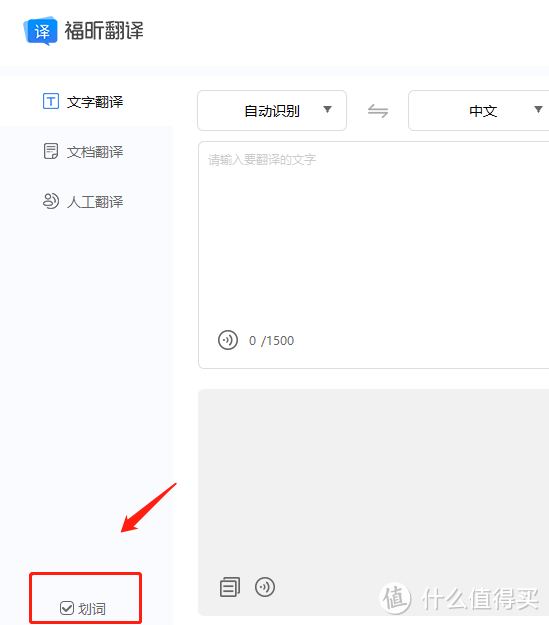Click the 文字翻译 T icon in sidebar
The width and height of the screenshot is (549, 625).
pyautogui.click(x=51, y=101)
